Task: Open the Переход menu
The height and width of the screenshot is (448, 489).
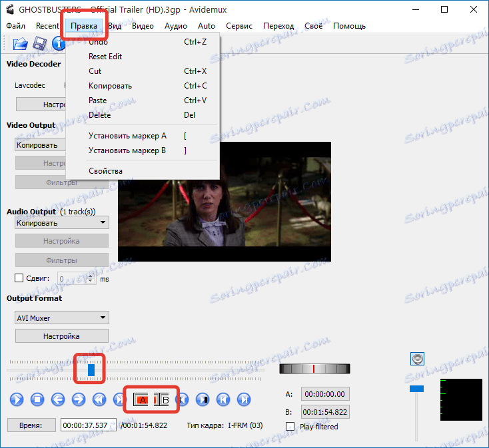Action: tap(278, 26)
